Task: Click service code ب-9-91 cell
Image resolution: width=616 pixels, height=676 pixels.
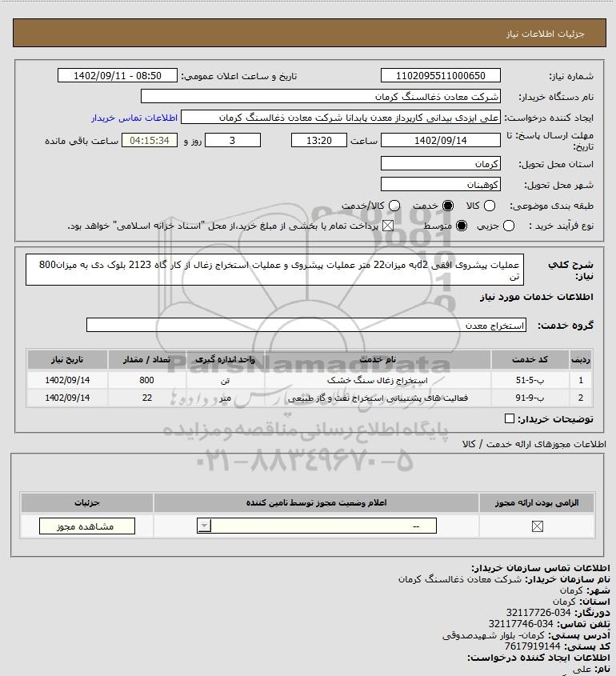Action: (530, 398)
